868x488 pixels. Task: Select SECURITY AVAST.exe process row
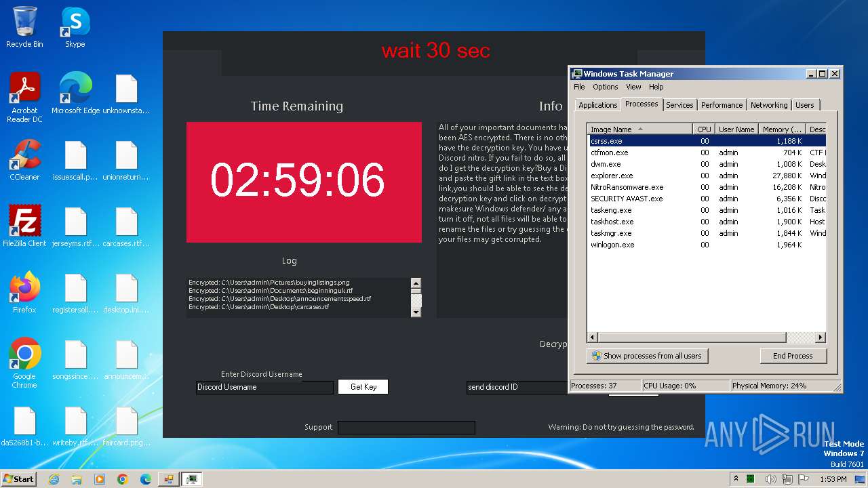pyautogui.click(x=707, y=199)
